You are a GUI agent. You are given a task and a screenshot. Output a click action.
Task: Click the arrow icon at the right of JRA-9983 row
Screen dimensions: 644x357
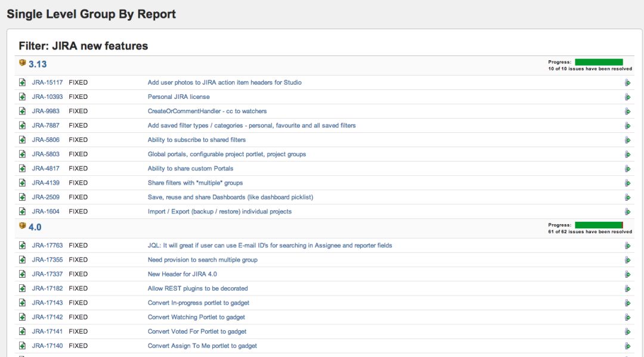click(x=627, y=111)
